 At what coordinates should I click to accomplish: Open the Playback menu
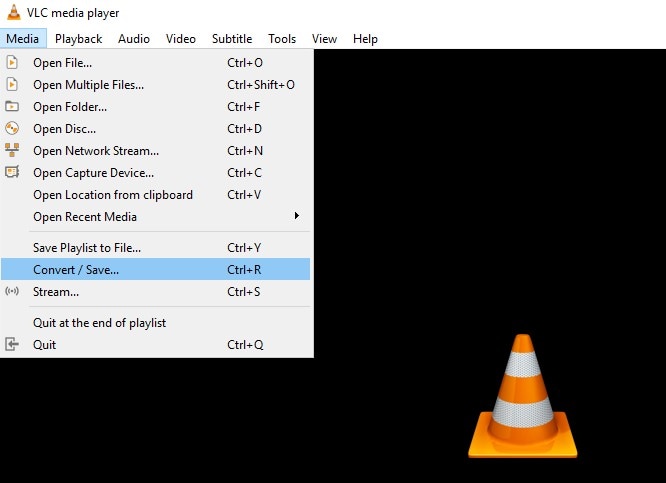click(x=79, y=39)
